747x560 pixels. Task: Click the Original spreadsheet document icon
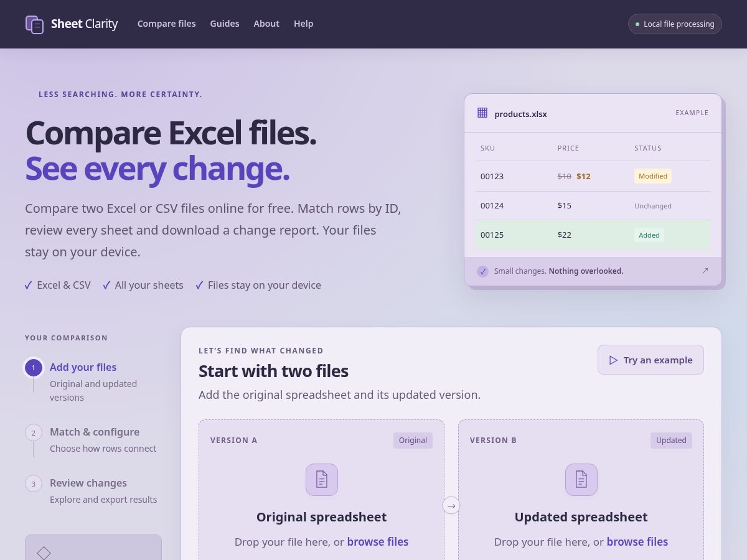[x=321, y=480]
